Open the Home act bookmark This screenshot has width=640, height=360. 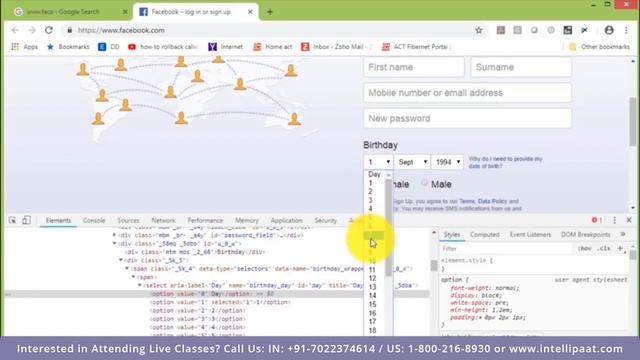coord(273,47)
